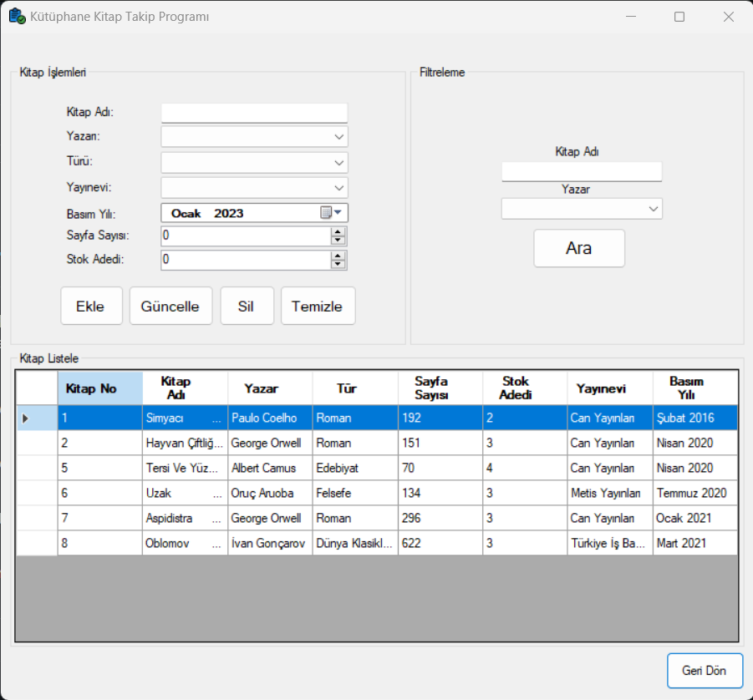Decrease Sayfa Sayısı with down arrow

(x=338, y=241)
